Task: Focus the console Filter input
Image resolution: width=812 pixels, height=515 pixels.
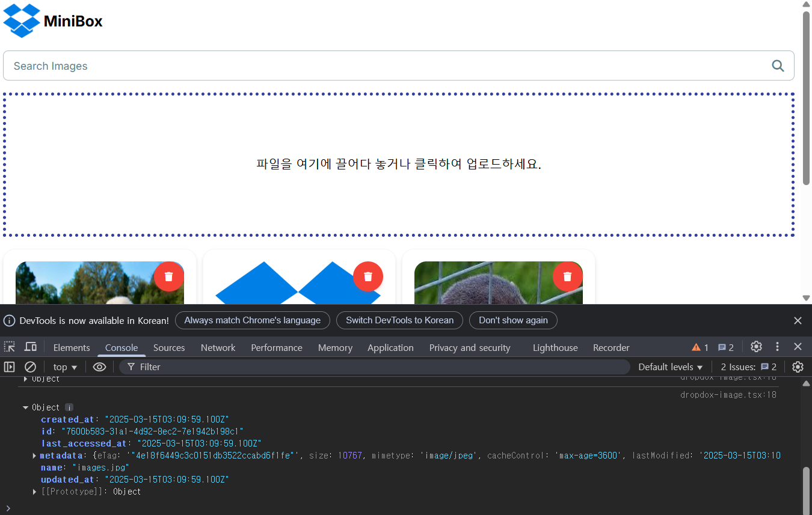Action: tap(374, 367)
